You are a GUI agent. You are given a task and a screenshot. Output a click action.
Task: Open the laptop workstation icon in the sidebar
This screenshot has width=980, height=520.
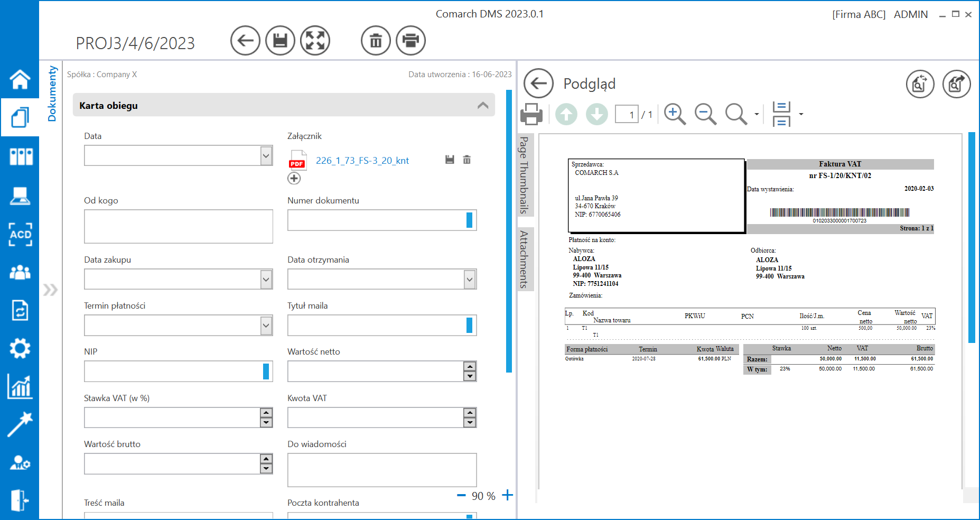20,196
